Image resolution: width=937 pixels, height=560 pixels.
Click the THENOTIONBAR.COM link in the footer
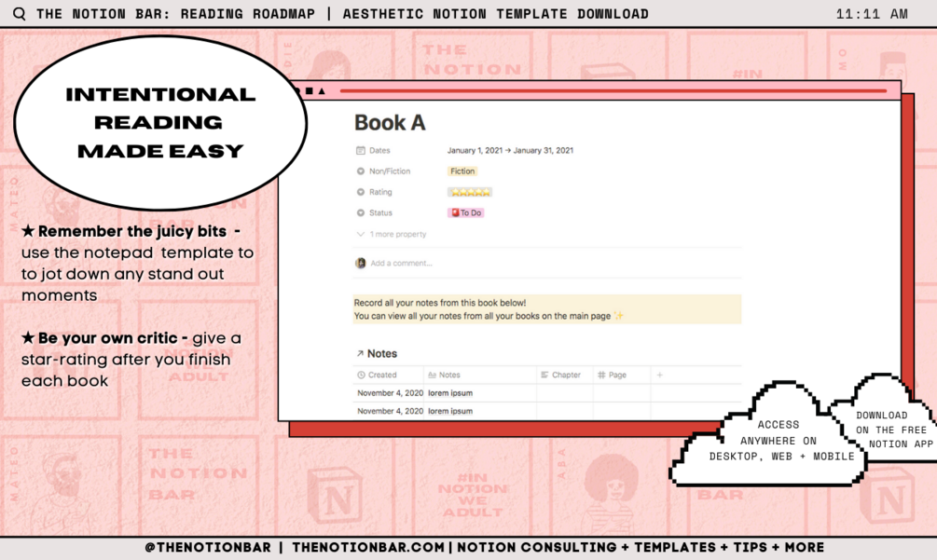(x=368, y=548)
